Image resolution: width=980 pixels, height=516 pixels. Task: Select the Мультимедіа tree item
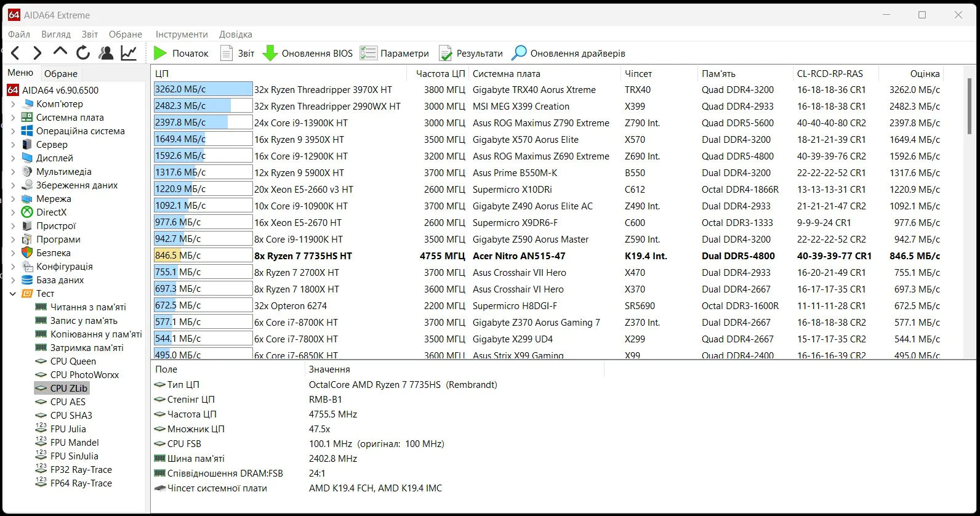click(x=63, y=172)
